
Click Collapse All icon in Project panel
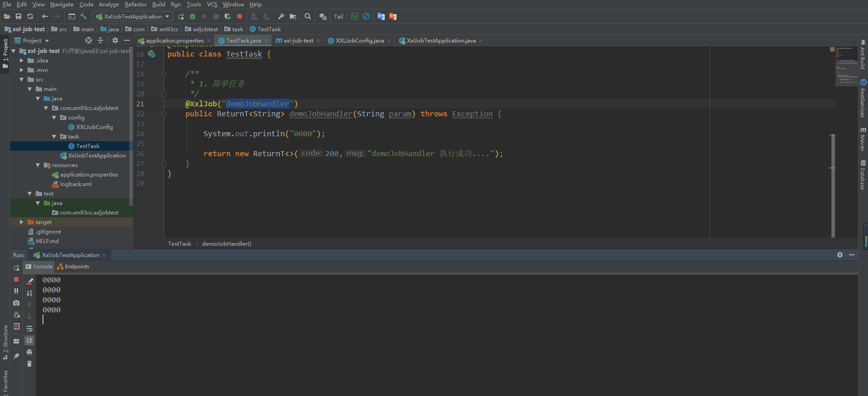(x=100, y=40)
